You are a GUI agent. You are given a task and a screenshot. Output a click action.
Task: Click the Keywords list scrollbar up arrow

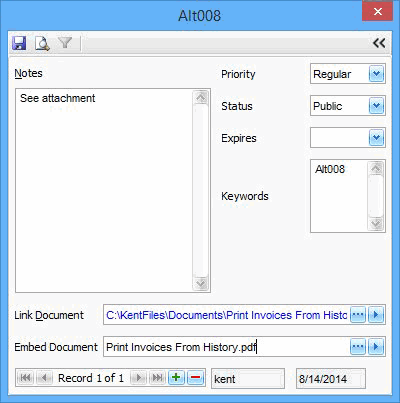point(376,168)
